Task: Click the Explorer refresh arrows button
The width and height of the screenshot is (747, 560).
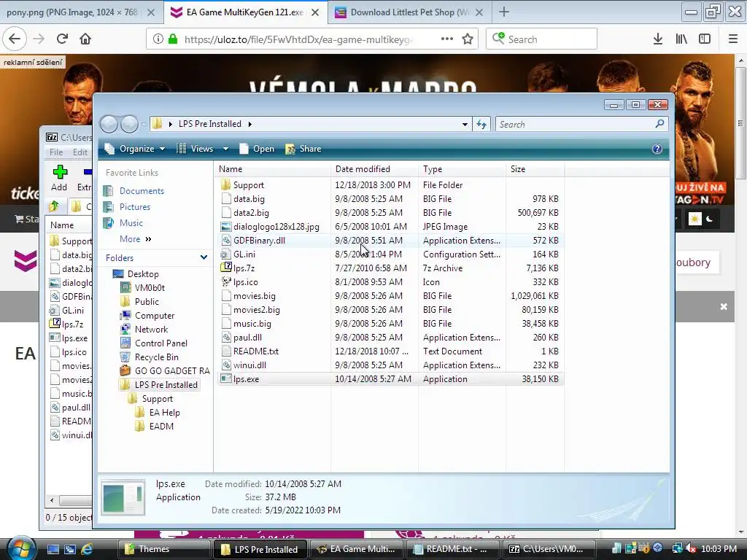Action: pos(481,124)
